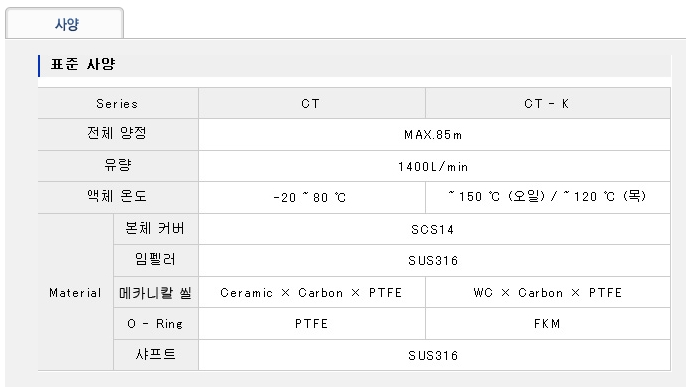Select the Material row group label

pyautogui.click(x=76, y=292)
